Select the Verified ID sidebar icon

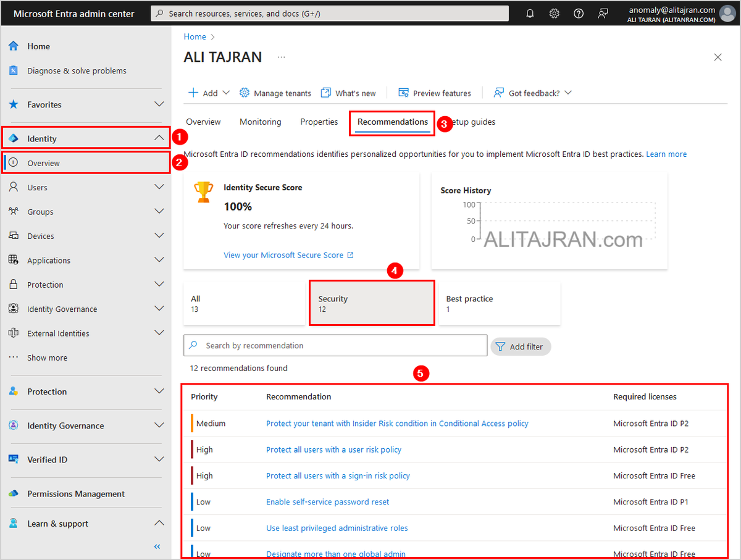click(14, 459)
